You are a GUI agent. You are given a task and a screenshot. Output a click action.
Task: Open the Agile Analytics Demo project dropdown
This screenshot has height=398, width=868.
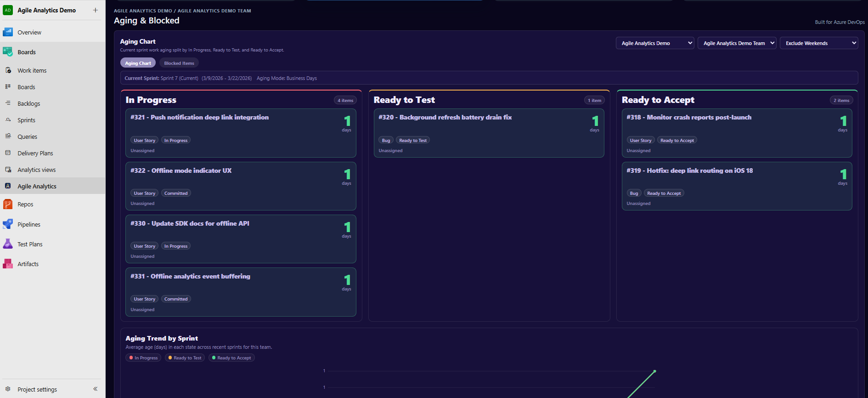(x=655, y=43)
